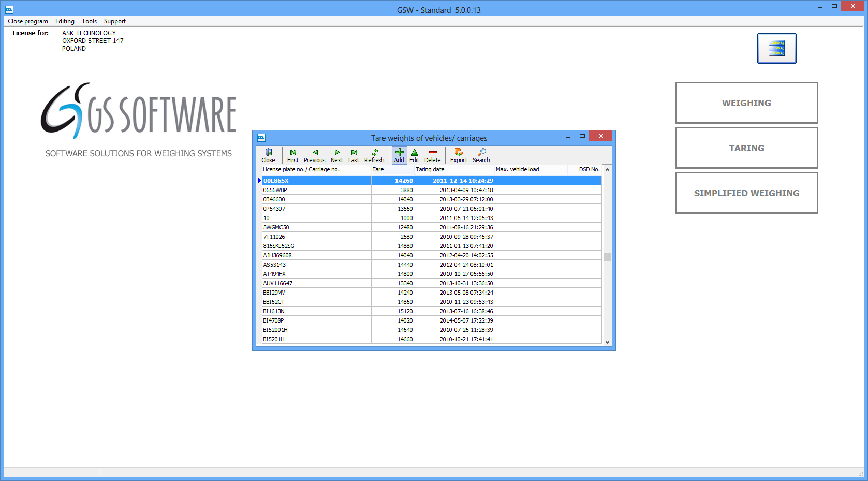Advance to Next record
The height and width of the screenshot is (481, 868).
[337, 155]
